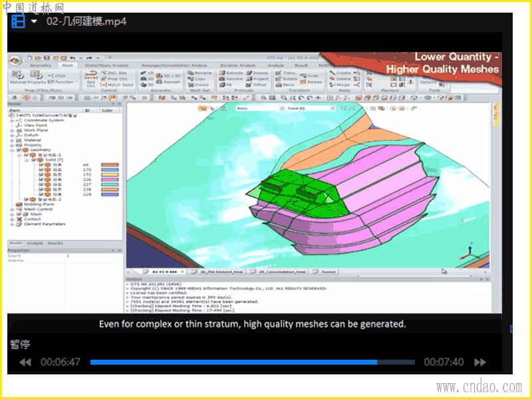
Task: Switch to the Geometry ribbon tab
Action: tap(41, 65)
